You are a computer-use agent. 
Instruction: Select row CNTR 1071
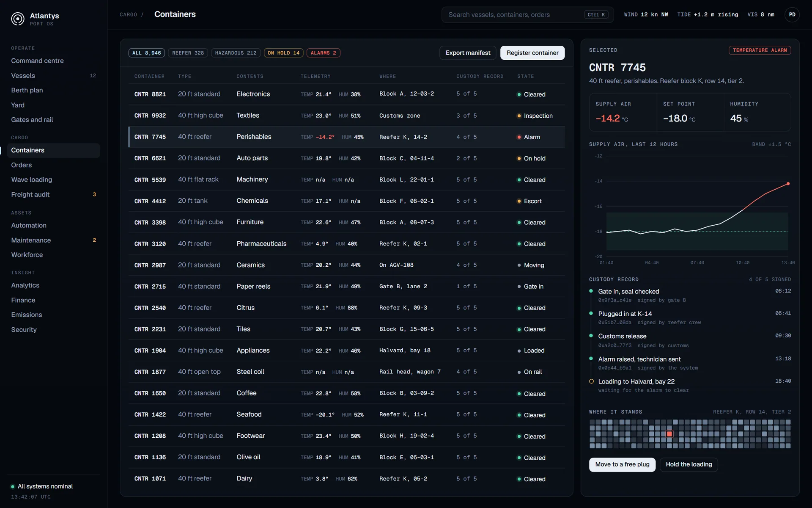coord(346,479)
